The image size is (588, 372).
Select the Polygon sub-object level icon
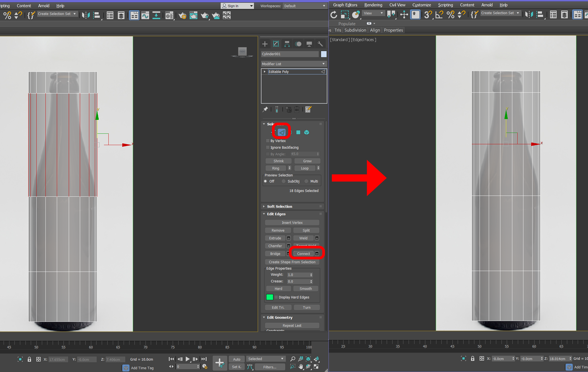click(x=298, y=132)
